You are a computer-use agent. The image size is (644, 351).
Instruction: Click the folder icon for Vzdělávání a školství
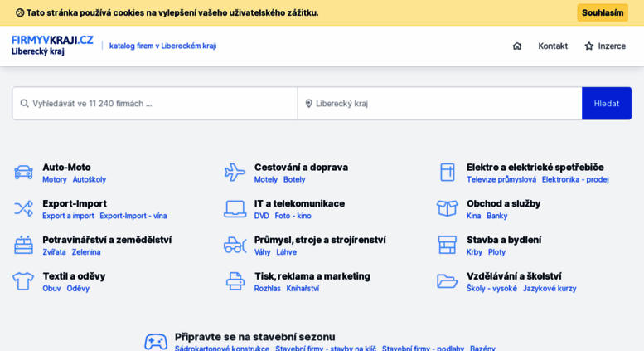tap(447, 281)
